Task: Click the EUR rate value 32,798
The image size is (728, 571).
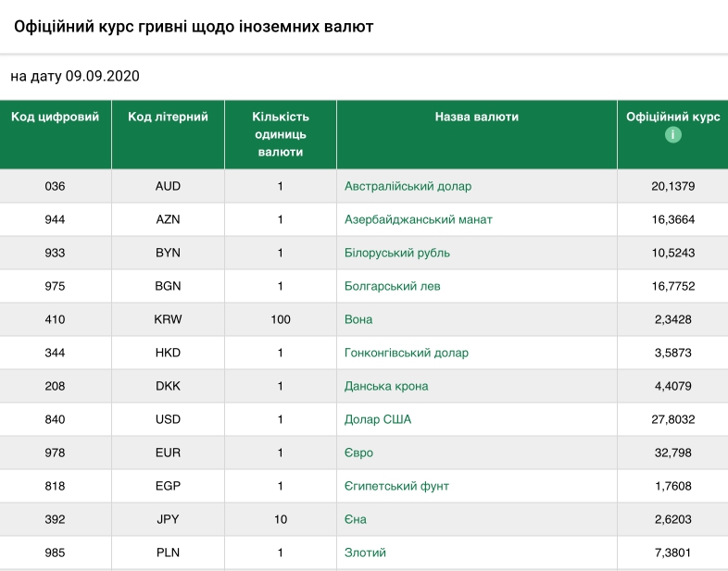Action: point(672,453)
